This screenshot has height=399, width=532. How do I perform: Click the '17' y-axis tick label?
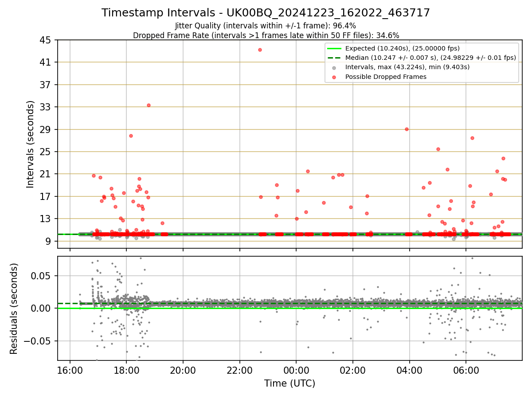click(x=46, y=196)
